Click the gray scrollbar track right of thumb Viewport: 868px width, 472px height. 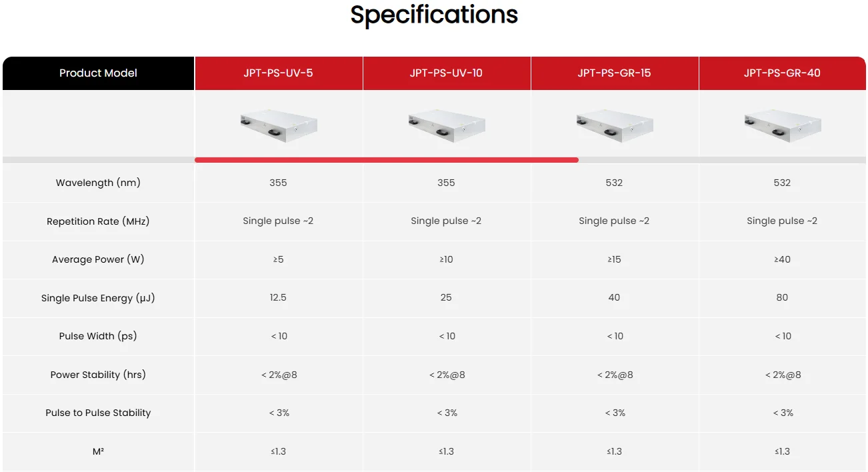pyautogui.click(x=720, y=160)
